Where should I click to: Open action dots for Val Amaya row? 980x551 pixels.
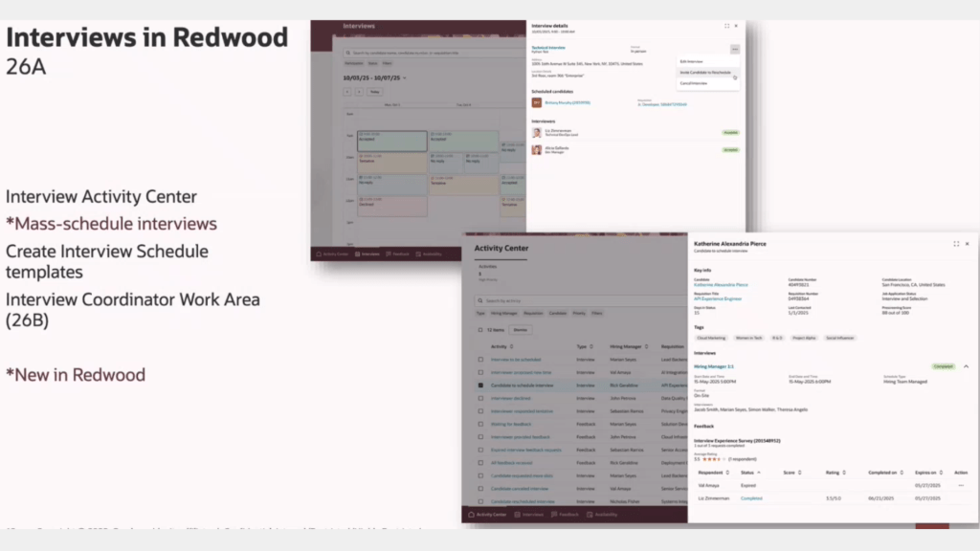[961, 485]
